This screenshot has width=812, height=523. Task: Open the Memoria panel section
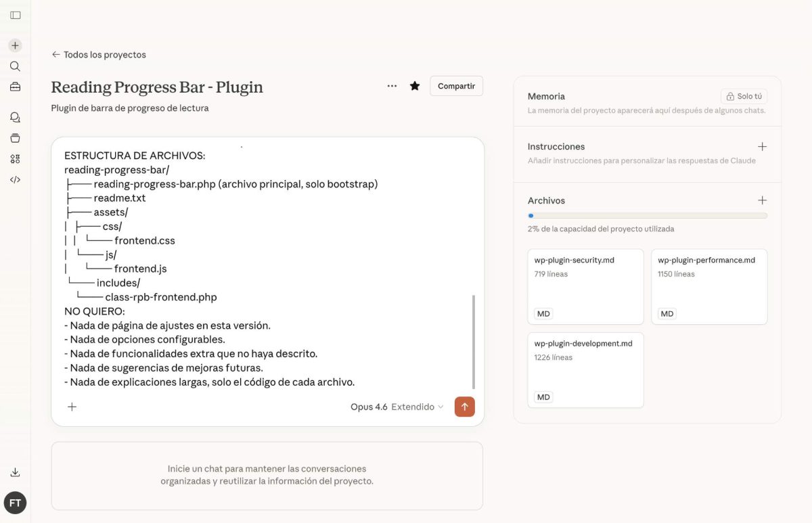click(546, 96)
